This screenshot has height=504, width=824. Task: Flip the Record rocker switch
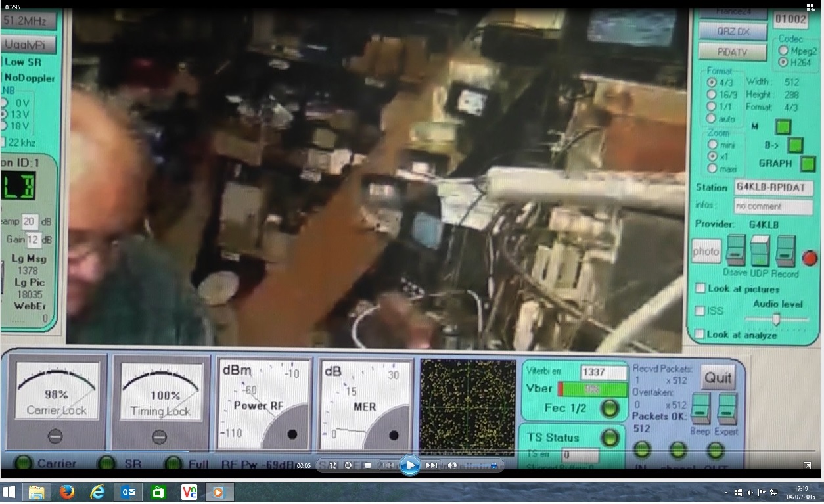point(785,251)
